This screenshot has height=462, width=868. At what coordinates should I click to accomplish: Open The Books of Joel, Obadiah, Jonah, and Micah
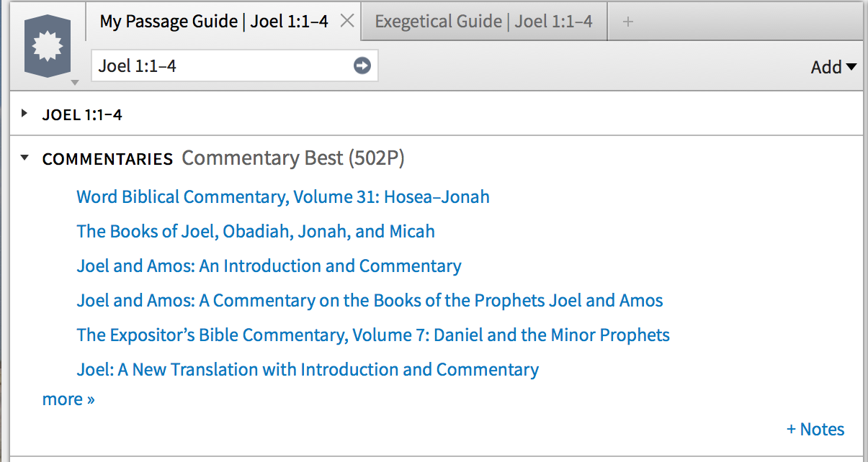[x=256, y=231]
